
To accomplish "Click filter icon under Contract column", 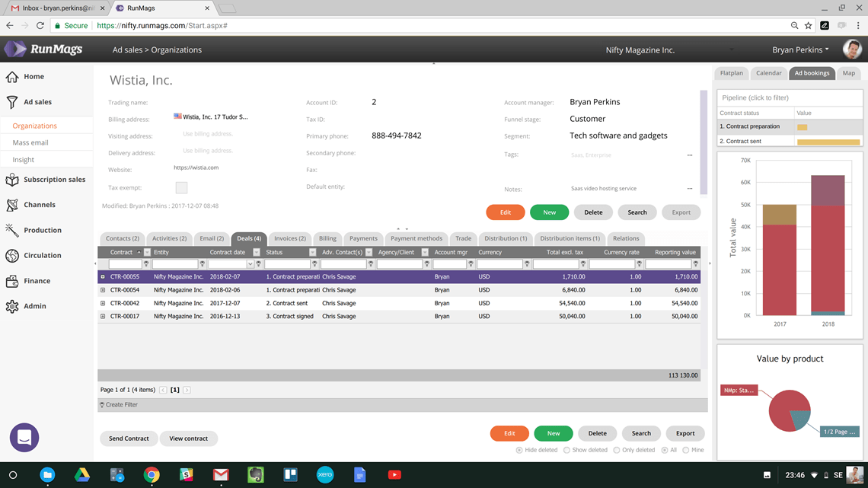I will pos(146,264).
